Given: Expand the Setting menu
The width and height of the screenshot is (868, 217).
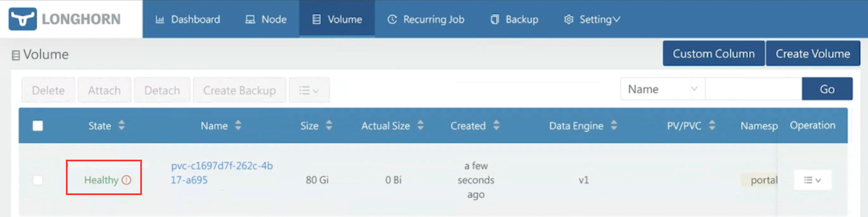Looking at the screenshot, I should [592, 19].
